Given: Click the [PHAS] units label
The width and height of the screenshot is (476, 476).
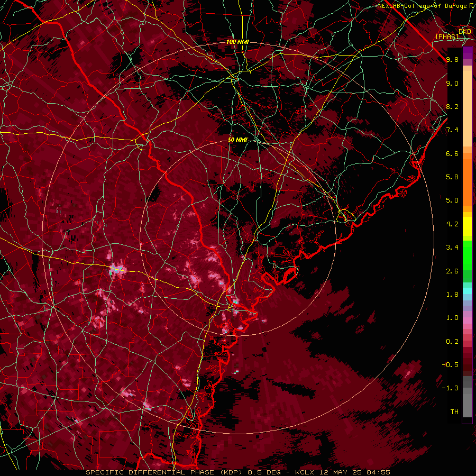Looking at the screenshot, I should 447,36.
